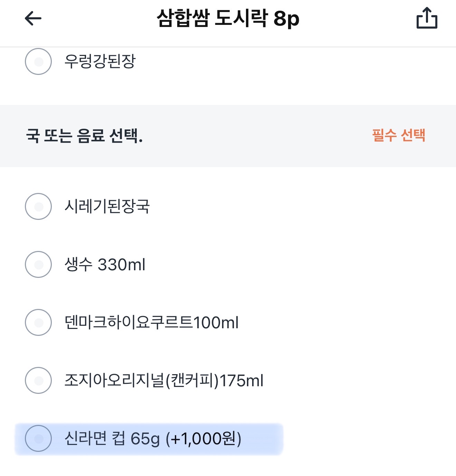This screenshot has width=456, height=476.
Task: Tap the (+1,000원) extra price text
Action: point(203,439)
